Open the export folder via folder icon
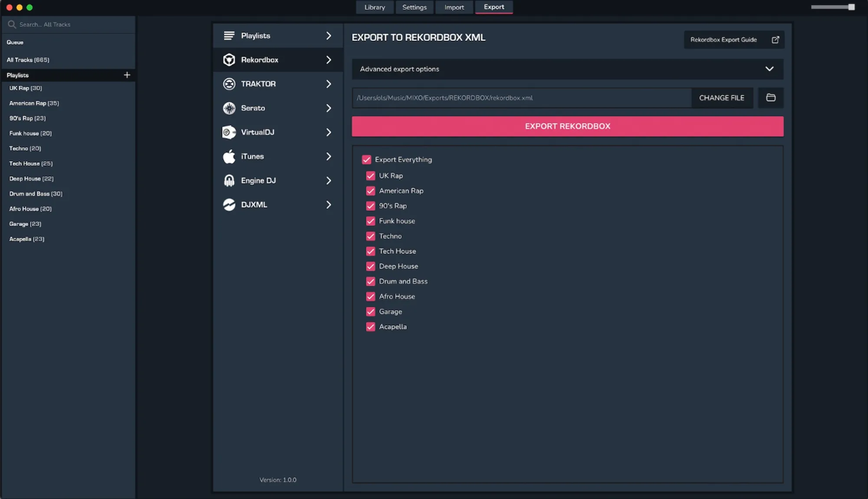The image size is (868, 499). 771,98
